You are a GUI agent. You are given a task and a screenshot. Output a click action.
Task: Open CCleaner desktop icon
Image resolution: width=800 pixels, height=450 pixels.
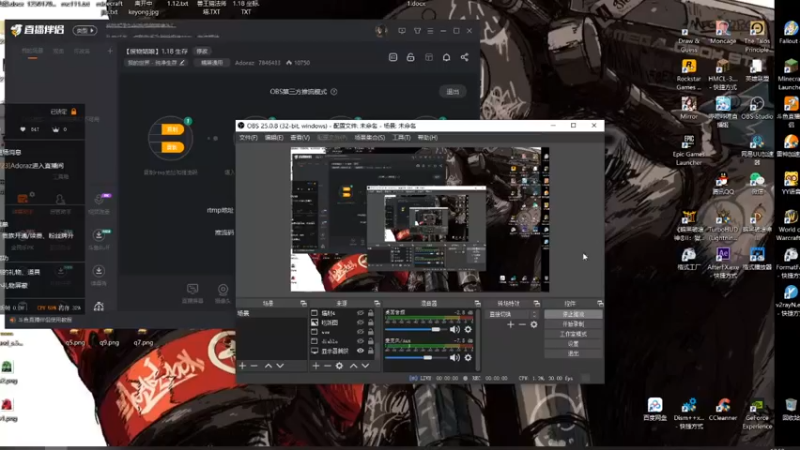(722, 409)
